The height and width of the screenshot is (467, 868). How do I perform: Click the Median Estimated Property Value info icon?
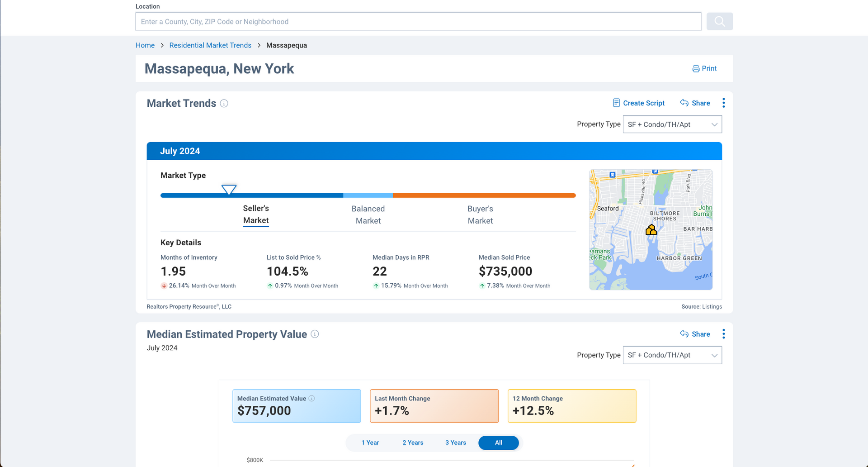(315, 334)
